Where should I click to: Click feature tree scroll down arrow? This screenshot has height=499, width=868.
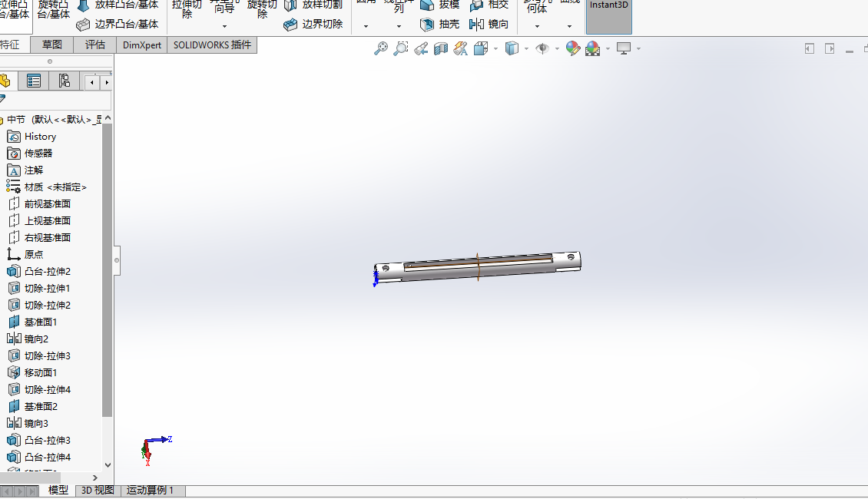[x=108, y=465]
